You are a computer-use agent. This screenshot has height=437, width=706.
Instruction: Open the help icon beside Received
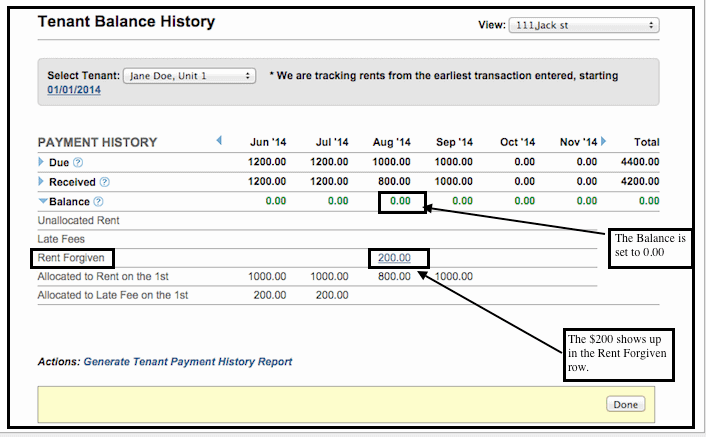[x=104, y=182]
